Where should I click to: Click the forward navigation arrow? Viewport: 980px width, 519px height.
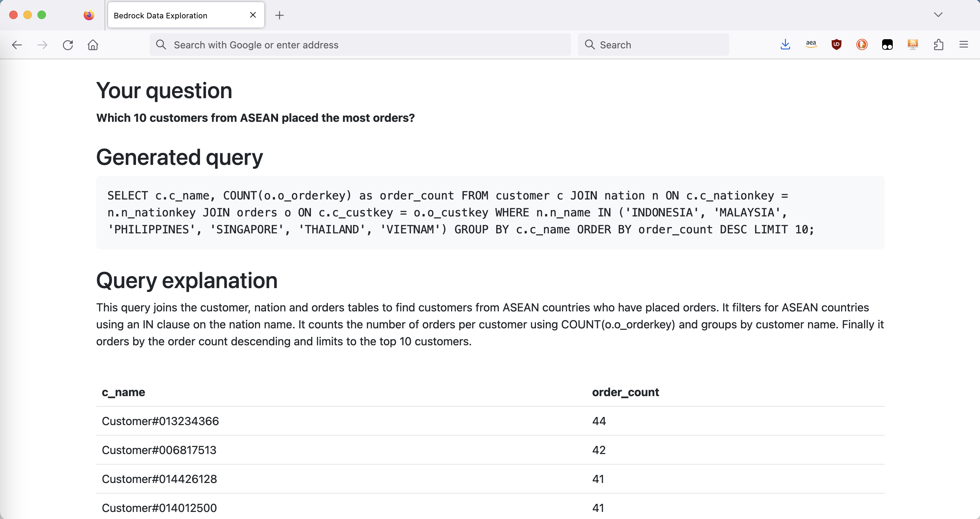(x=42, y=45)
